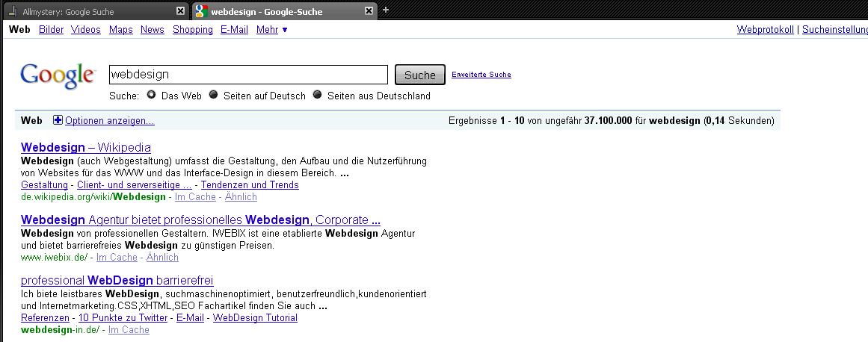Click the 37.100.000 results count text
The height and width of the screenshot is (342, 868).
point(608,120)
